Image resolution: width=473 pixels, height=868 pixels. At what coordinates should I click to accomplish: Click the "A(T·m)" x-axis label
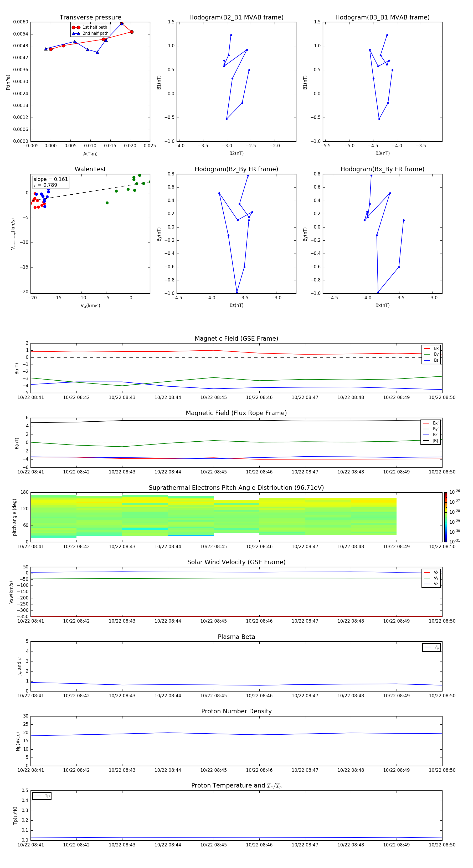[90, 154]
